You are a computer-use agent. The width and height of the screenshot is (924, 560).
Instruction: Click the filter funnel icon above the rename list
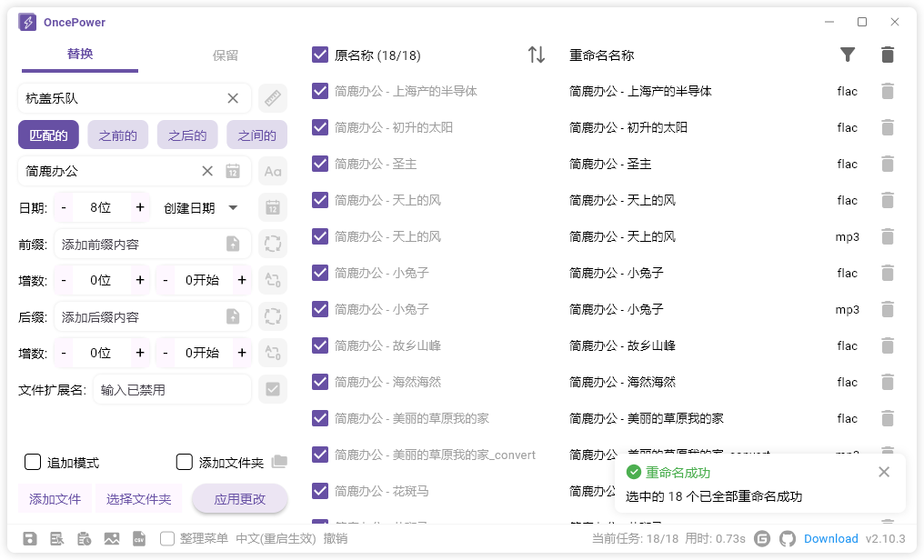pos(848,55)
